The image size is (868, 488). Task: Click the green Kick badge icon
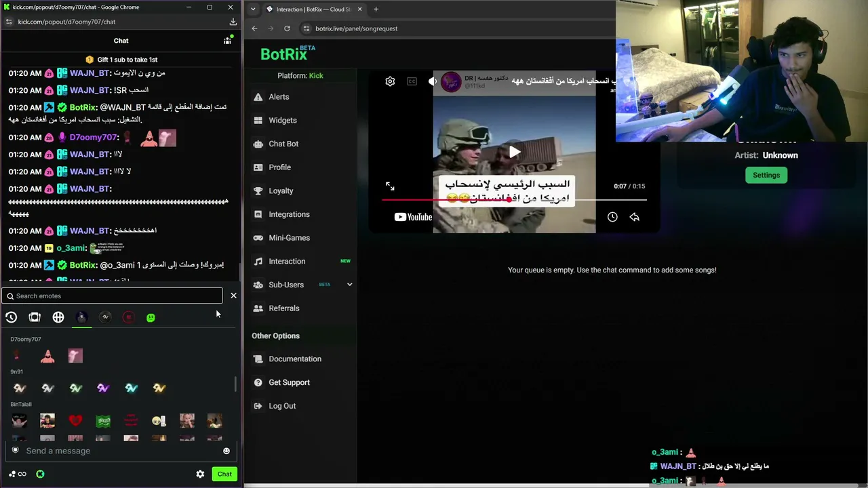point(40,474)
